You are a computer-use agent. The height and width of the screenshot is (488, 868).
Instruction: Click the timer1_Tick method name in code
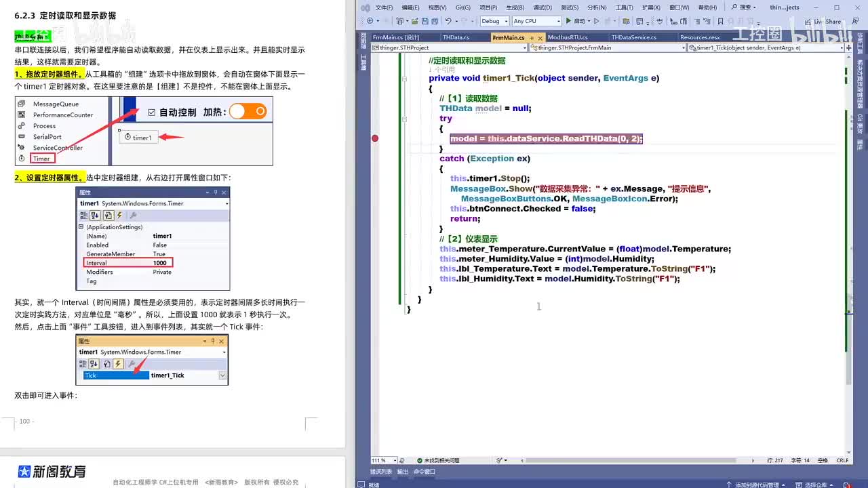point(509,78)
